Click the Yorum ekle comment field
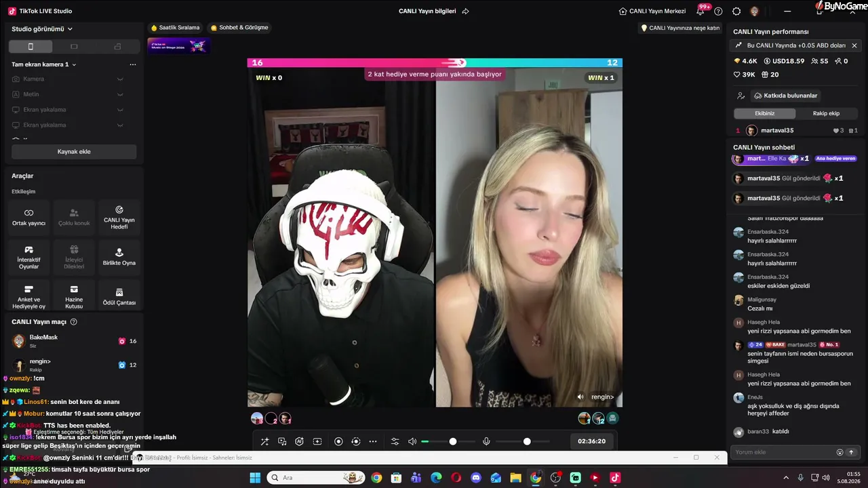The width and height of the screenshot is (868, 488). (783, 452)
